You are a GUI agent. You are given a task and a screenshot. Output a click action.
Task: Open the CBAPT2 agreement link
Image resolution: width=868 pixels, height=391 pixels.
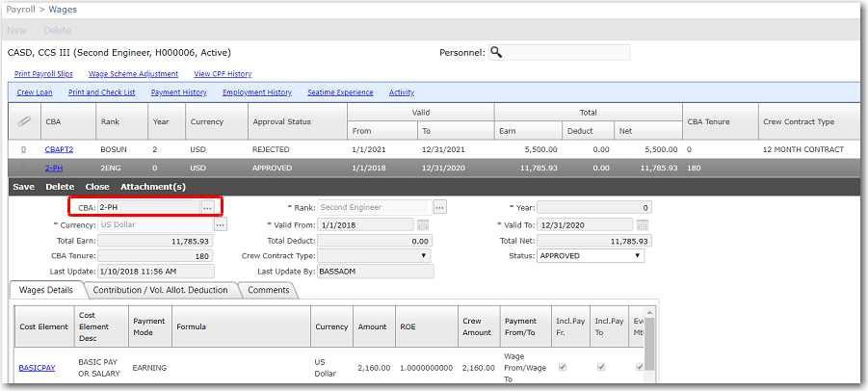[x=59, y=149]
